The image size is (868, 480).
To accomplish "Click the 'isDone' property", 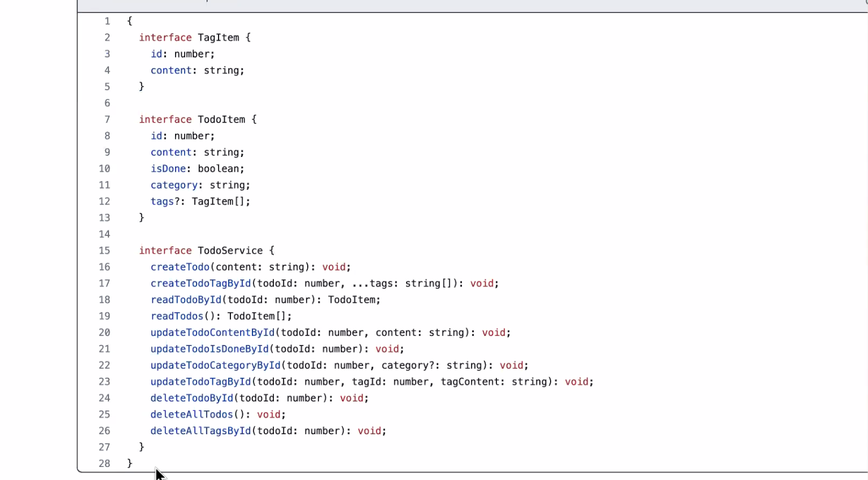I will [168, 169].
